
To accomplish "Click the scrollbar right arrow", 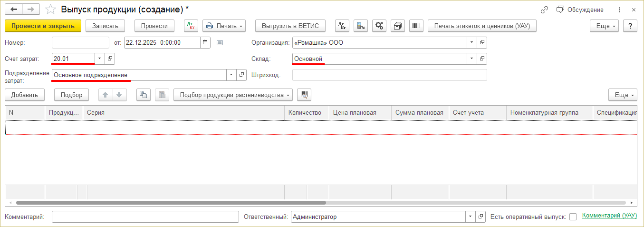I will pyautogui.click(x=632, y=203).
